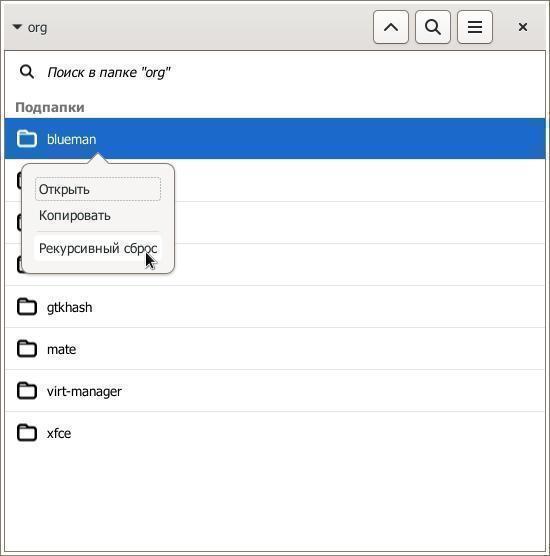
Task: Open the gtkhash subfolder
Action: (275, 307)
